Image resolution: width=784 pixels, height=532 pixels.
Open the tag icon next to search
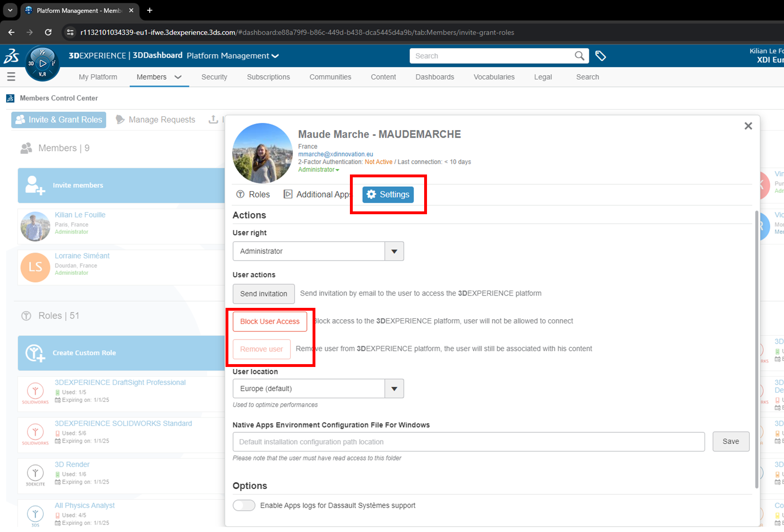pyautogui.click(x=601, y=56)
